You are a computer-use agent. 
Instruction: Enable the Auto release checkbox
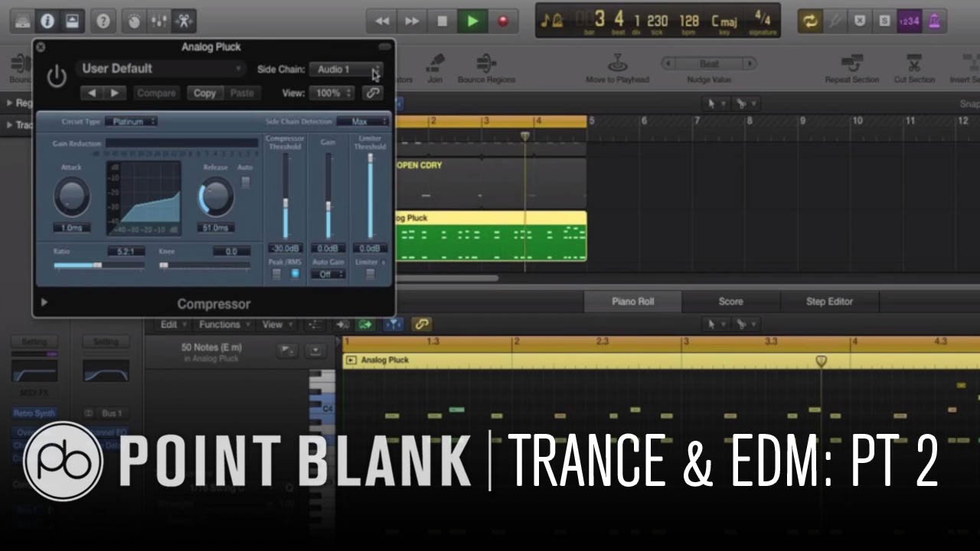coord(245,182)
